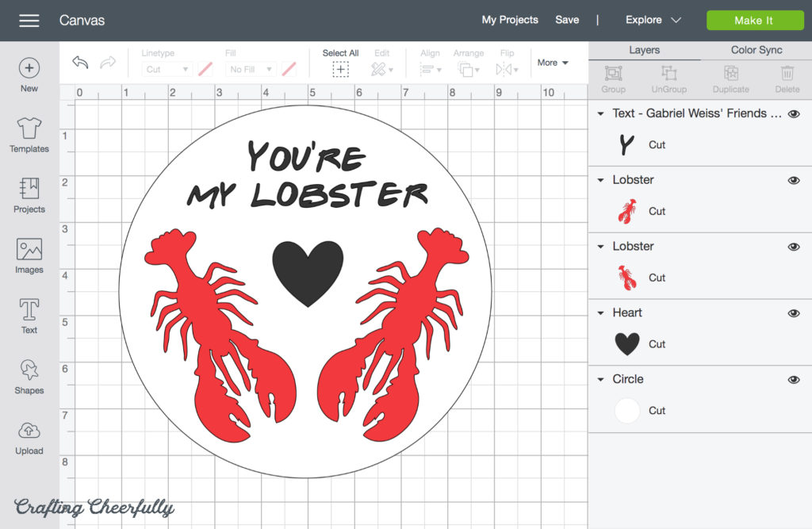
Task: Open the Edit tool
Action: 381,69
